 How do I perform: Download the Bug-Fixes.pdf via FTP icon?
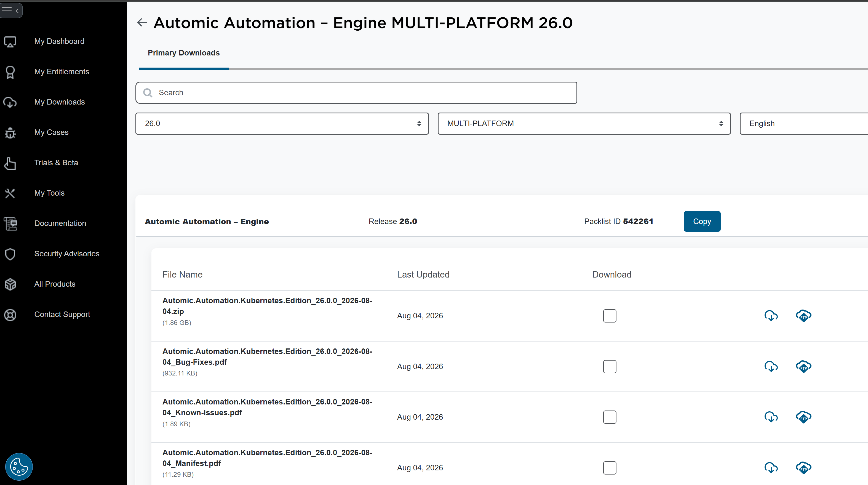tap(804, 366)
